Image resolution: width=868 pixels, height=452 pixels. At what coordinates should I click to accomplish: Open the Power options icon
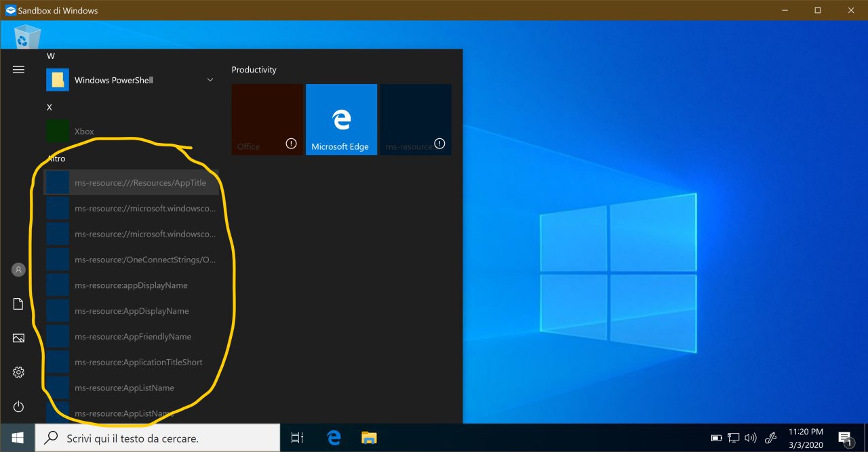pyautogui.click(x=18, y=407)
